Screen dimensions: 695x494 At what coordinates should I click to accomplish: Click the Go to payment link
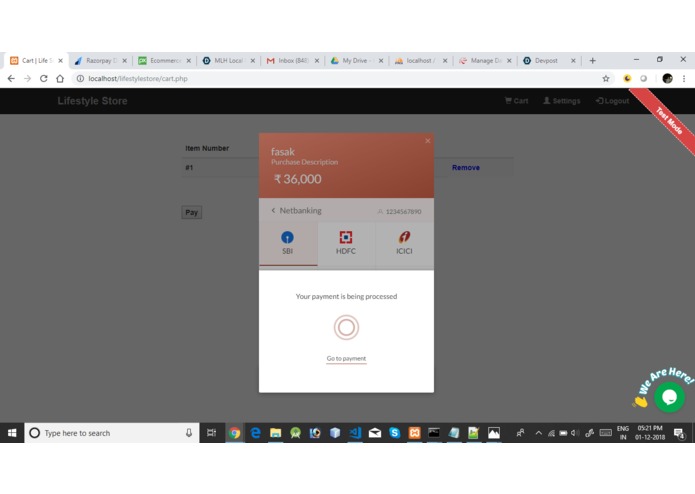tap(346, 358)
